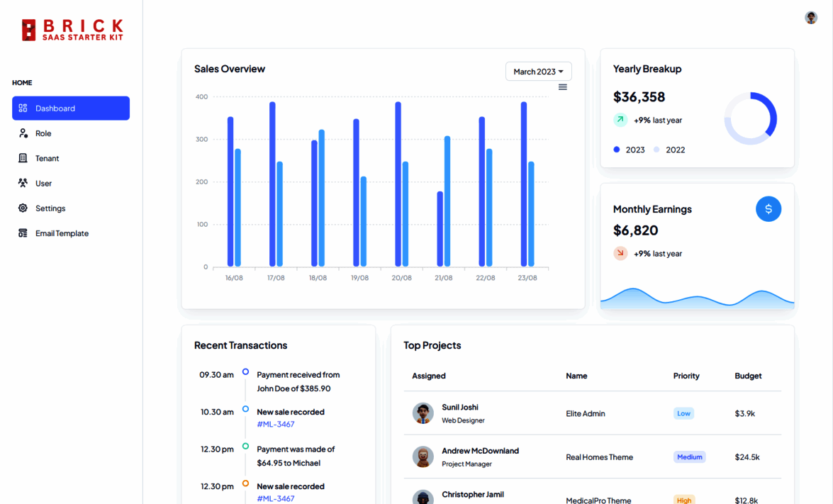Screen dimensions: 833x504
Task: Click the Settings gear icon
Action: [x=23, y=208]
